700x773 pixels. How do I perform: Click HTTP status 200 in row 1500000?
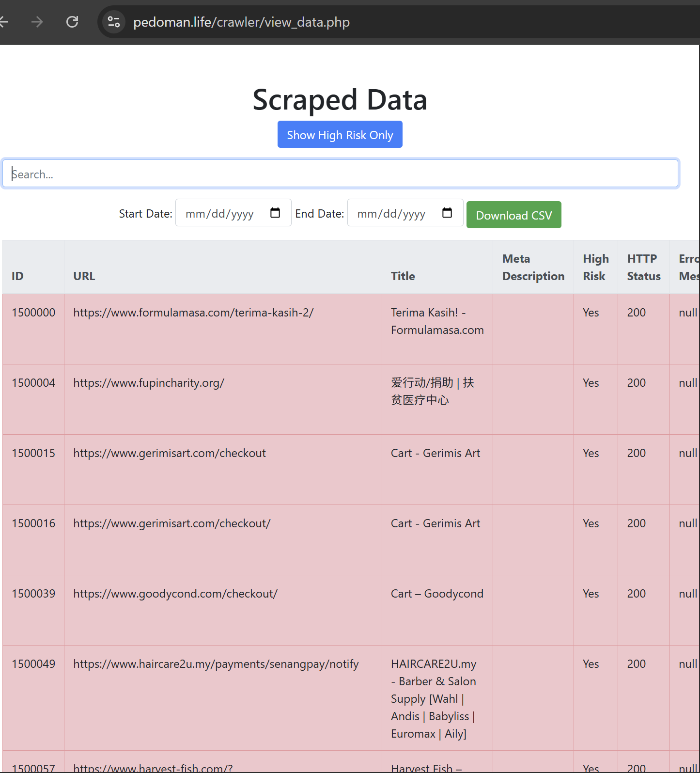(637, 313)
